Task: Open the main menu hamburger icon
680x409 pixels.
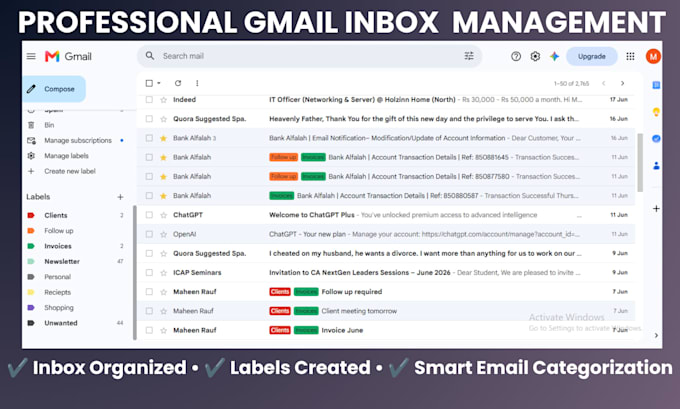Action: click(31, 56)
